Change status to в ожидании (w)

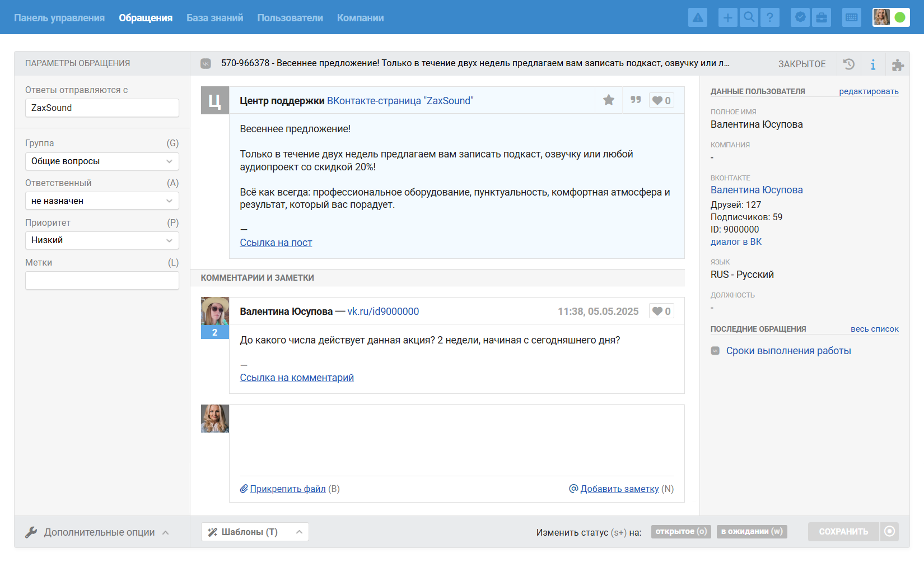click(x=752, y=531)
